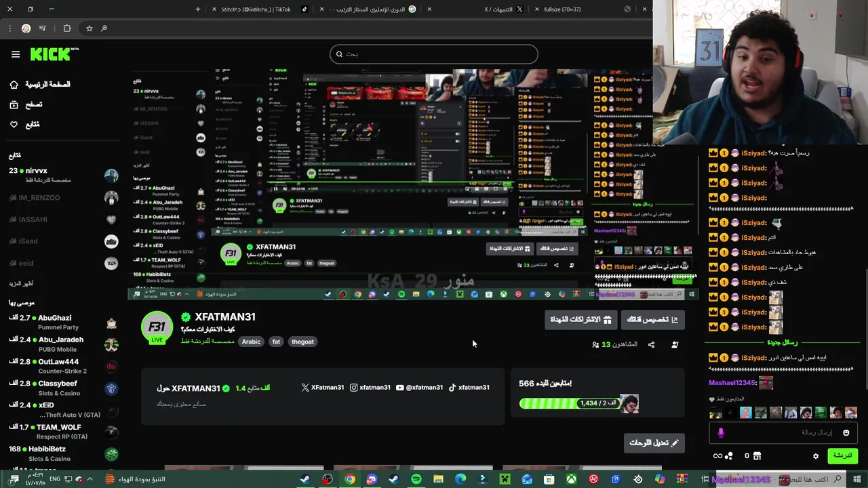Viewport: 868px width, 488px height.
Task: Click the Arabic tag
Action: pyautogui.click(x=251, y=342)
